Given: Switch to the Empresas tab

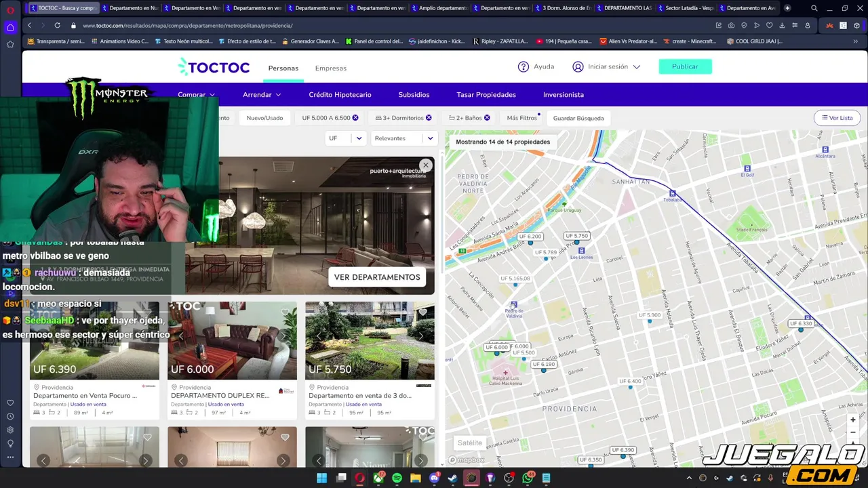Looking at the screenshot, I should [x=330, y=68].
